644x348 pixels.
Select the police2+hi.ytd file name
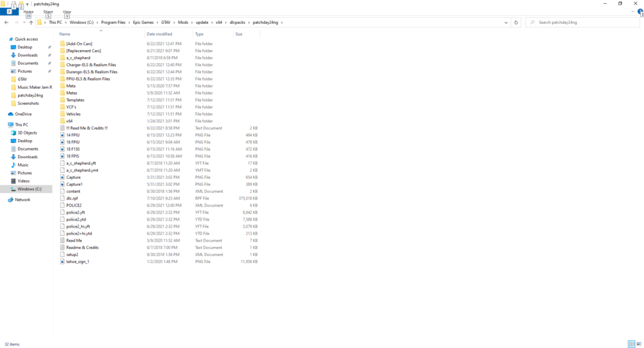click(x=79, y=234)
